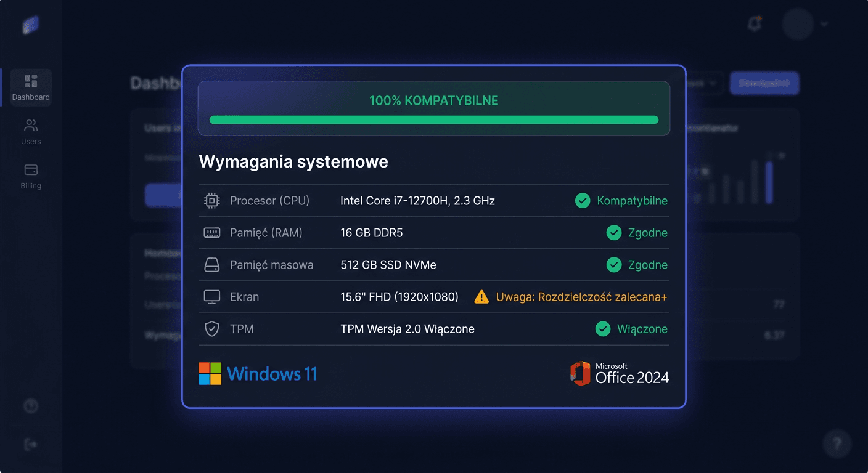Viewport: 868px width, 473px height.
Task: Click the logout icon at the sidebar bottom
Action: (x=30, y=444)
